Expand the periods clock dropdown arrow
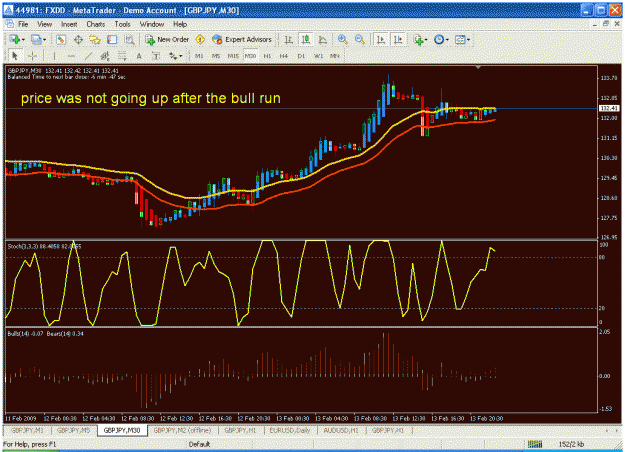The width and height of the screenshot is (625, 452). pos(447,40)
